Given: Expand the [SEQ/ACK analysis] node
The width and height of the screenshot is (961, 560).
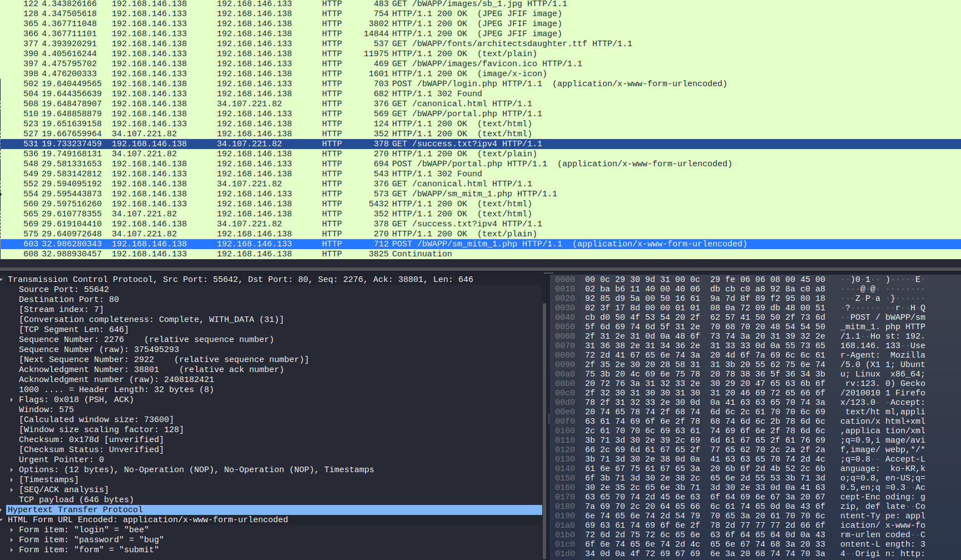Looking at the screenshot, I should 12,489.
